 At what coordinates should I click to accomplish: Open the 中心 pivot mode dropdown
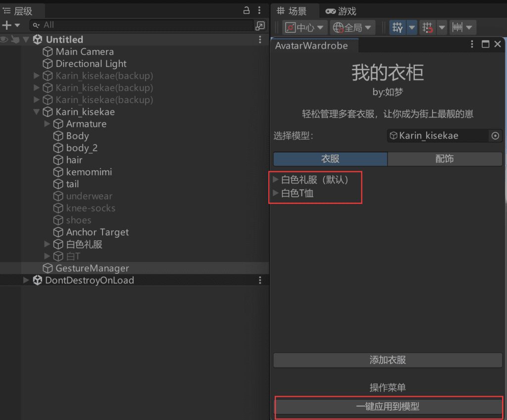tap(305, 28)
